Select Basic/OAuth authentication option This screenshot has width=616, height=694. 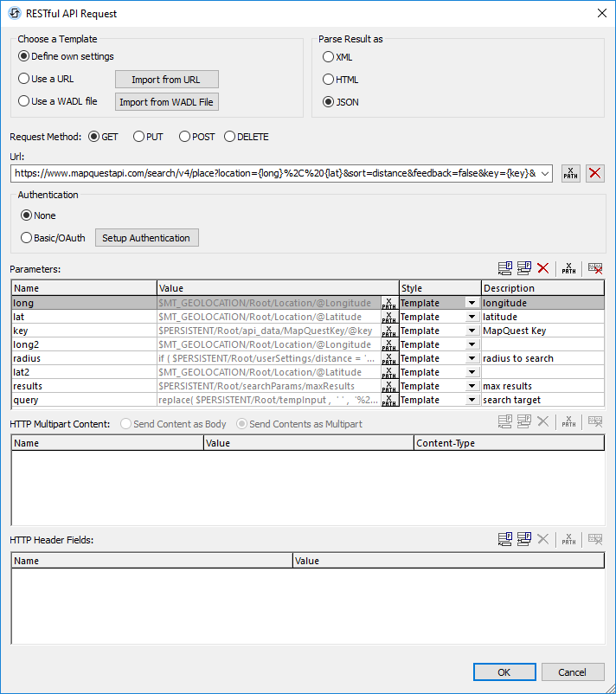[x=26, y=238]
